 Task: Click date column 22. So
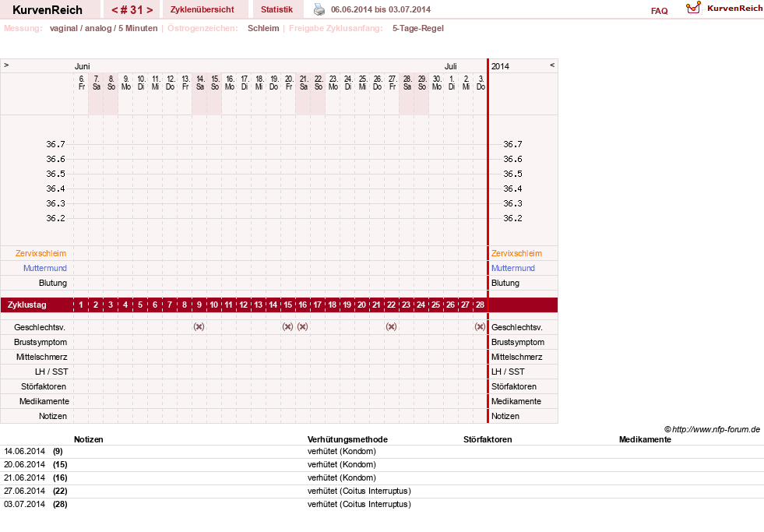(x=319, y=83)
